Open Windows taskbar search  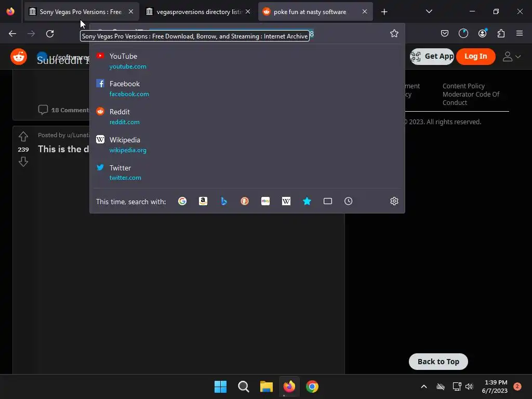coord(243,387)
